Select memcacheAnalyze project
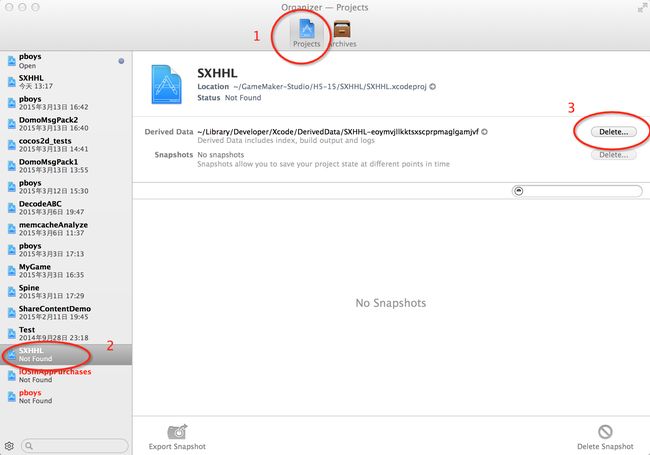This screenshot has height=455, width=650. click(66, 229)
